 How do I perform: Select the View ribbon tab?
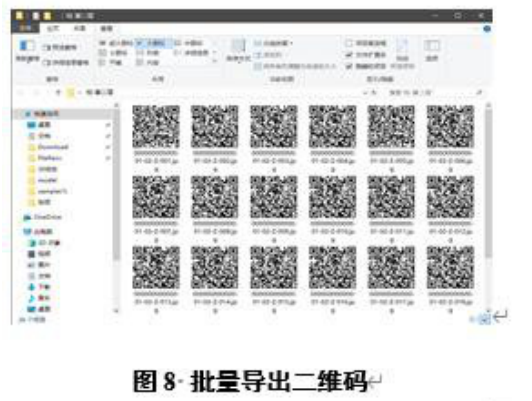107,28
